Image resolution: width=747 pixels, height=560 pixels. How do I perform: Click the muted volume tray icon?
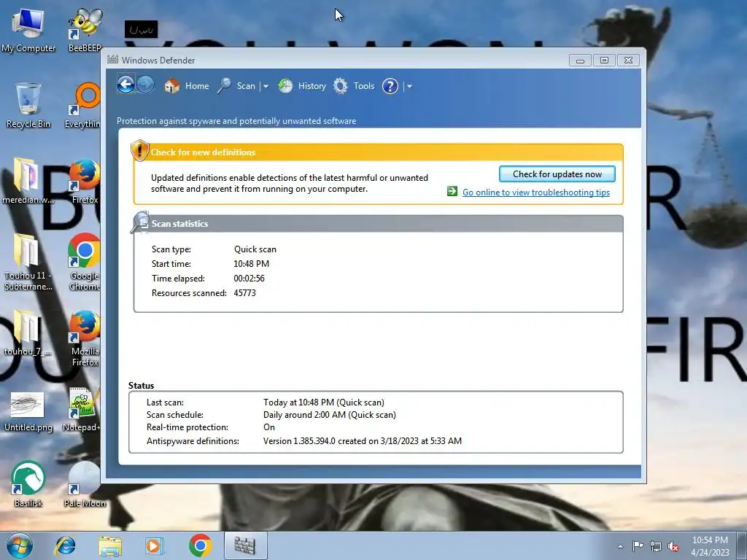[x=673, y=546]
